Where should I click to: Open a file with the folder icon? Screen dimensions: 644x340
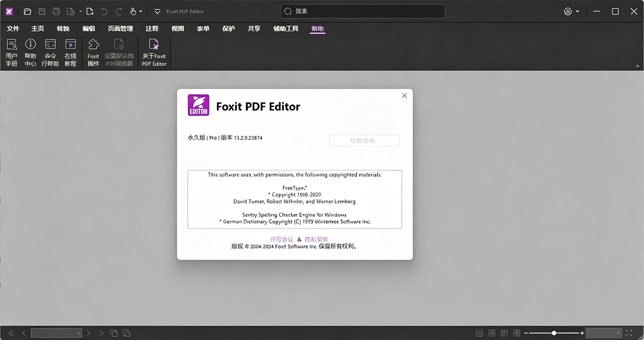click(x=27, y=11)
